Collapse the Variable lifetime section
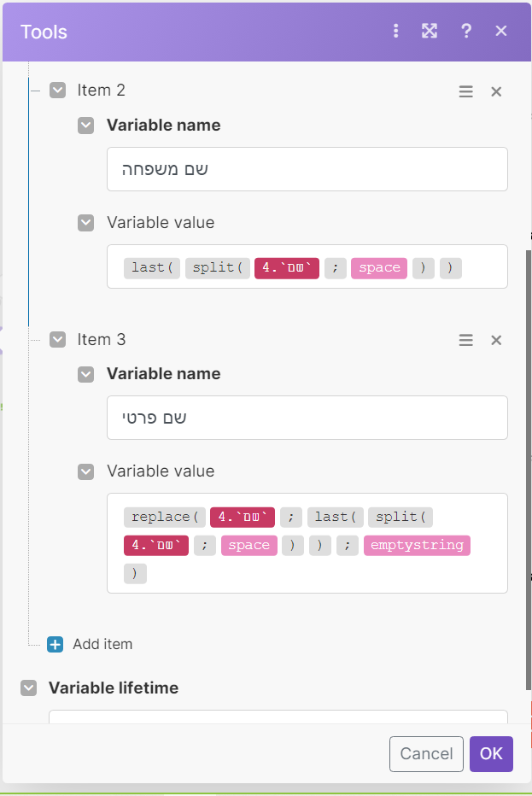This screenshot has width=532, height=796. 29,688
